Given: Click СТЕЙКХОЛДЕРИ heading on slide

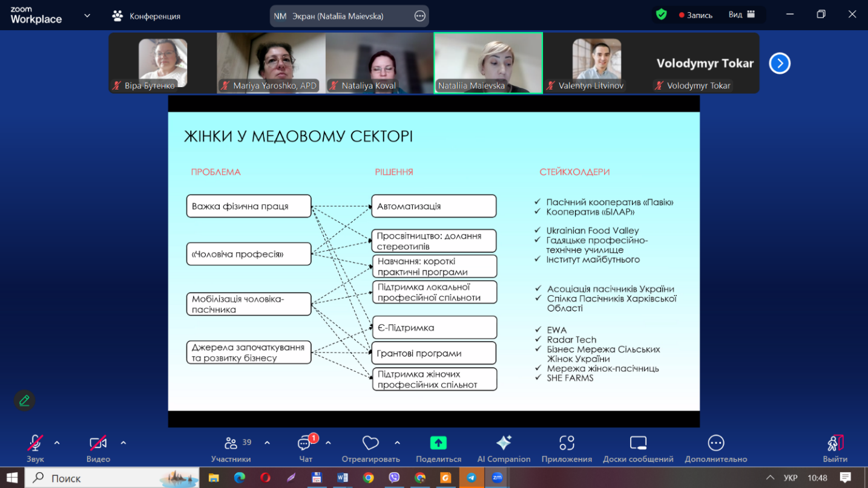Looking at the screenshot, I should (x=574, y=172).
